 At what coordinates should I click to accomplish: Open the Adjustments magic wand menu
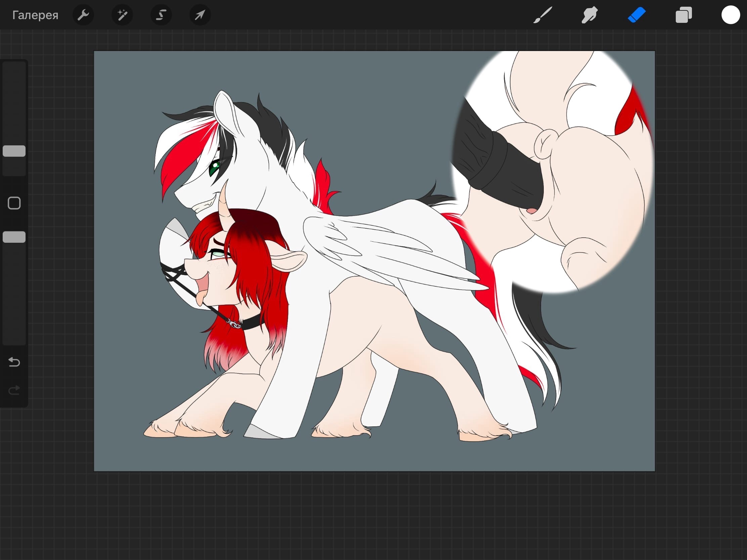coord(122,15)
